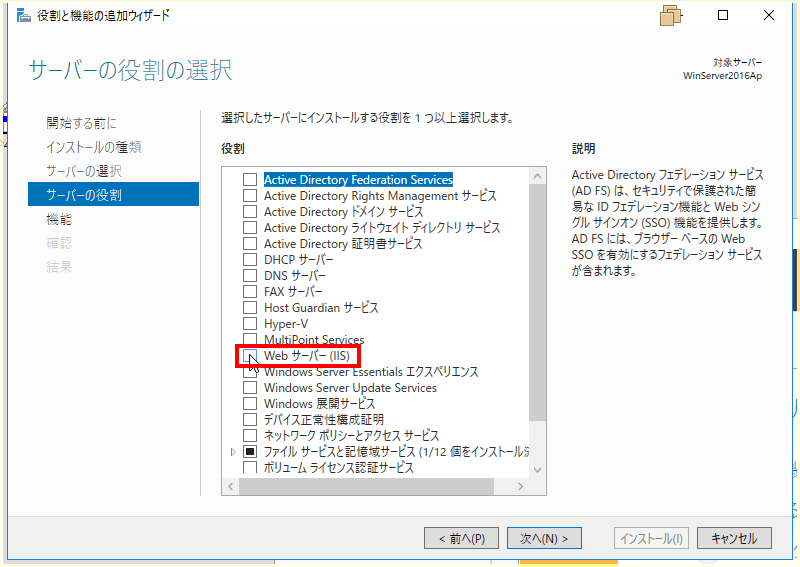
Task: Go to the 機能 wizard step
Action: click(x=59, y=219)
